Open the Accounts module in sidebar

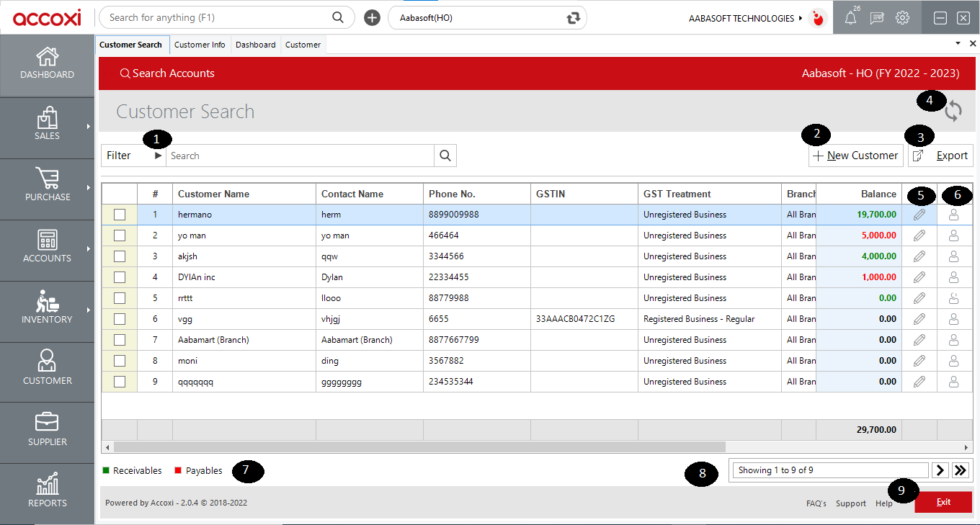(x=47, y=251)
